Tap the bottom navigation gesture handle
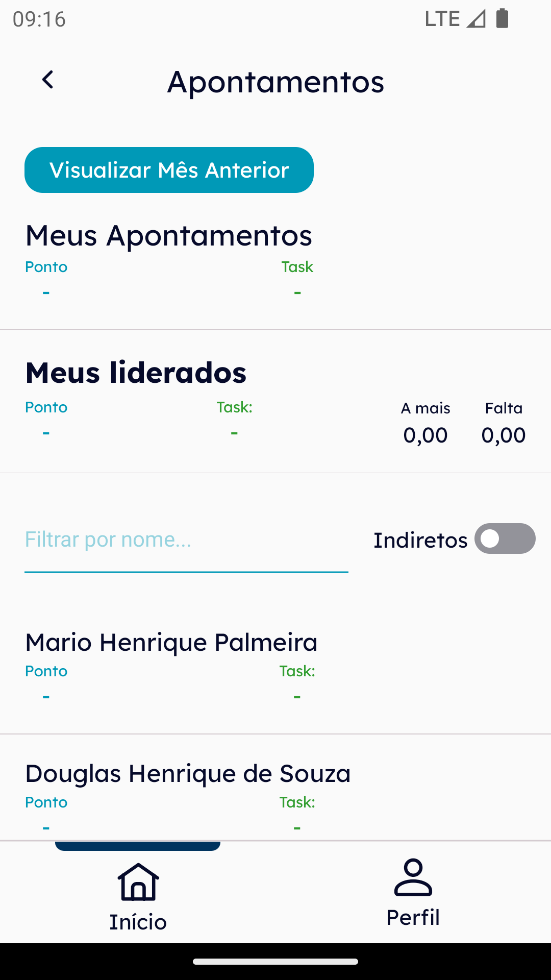Viewport: 551px width, 980px height. click(x=275, y=962)
